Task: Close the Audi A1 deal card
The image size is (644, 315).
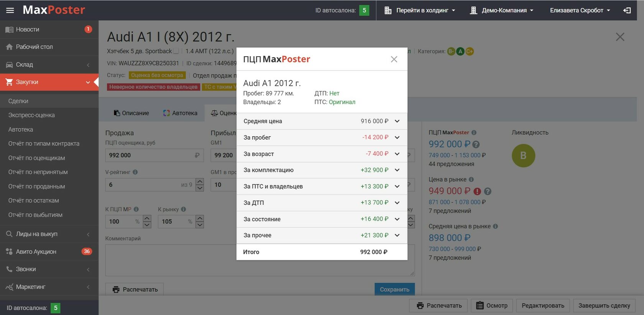Action: point(620,37)
